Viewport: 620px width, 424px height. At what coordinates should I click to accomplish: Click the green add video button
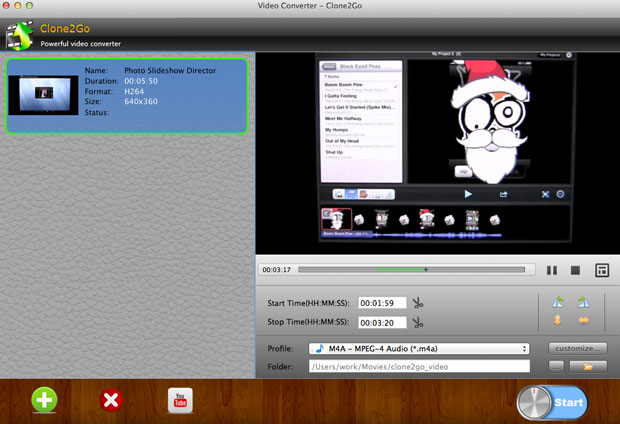tap(44, 401)
